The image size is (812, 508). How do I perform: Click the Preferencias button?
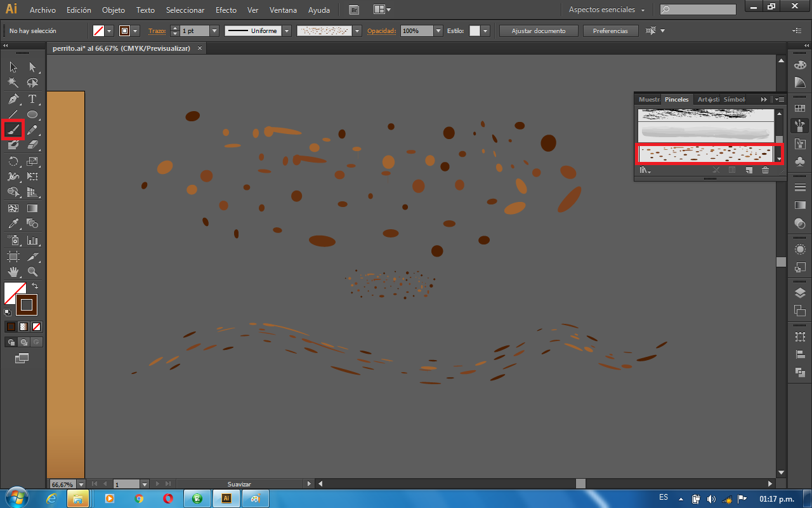(x=610, y=30)
